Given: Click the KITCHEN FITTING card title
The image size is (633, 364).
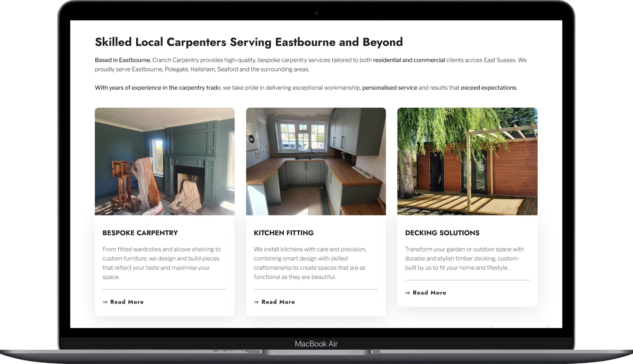Looking at the screenshot, I should [x=284, y=233].
